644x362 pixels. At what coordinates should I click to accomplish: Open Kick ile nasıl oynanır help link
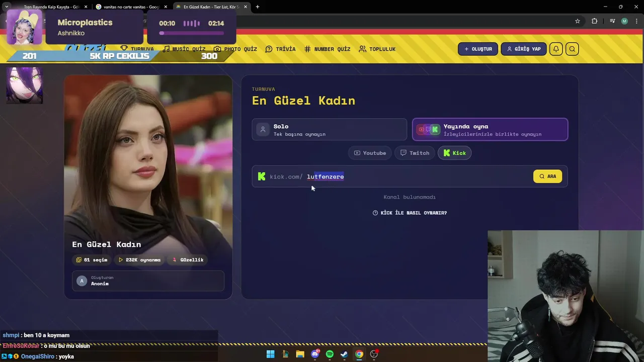[410, 213]
